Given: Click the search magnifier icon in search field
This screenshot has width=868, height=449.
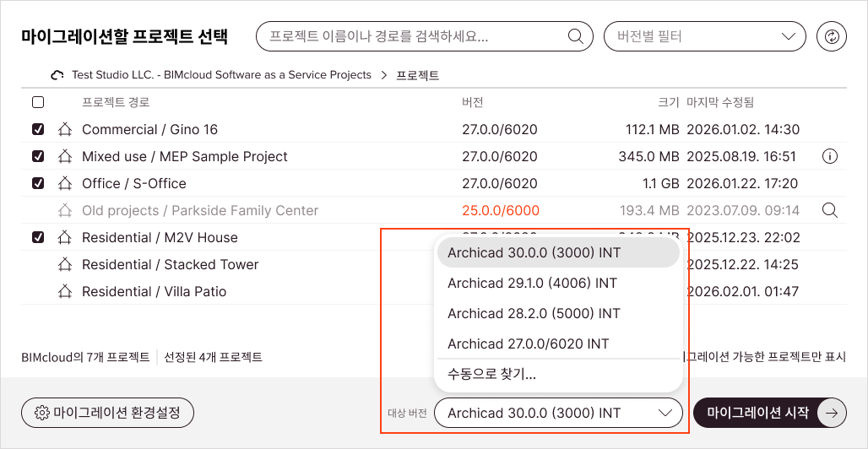Looking at the screenshot, I should point(576,37).
